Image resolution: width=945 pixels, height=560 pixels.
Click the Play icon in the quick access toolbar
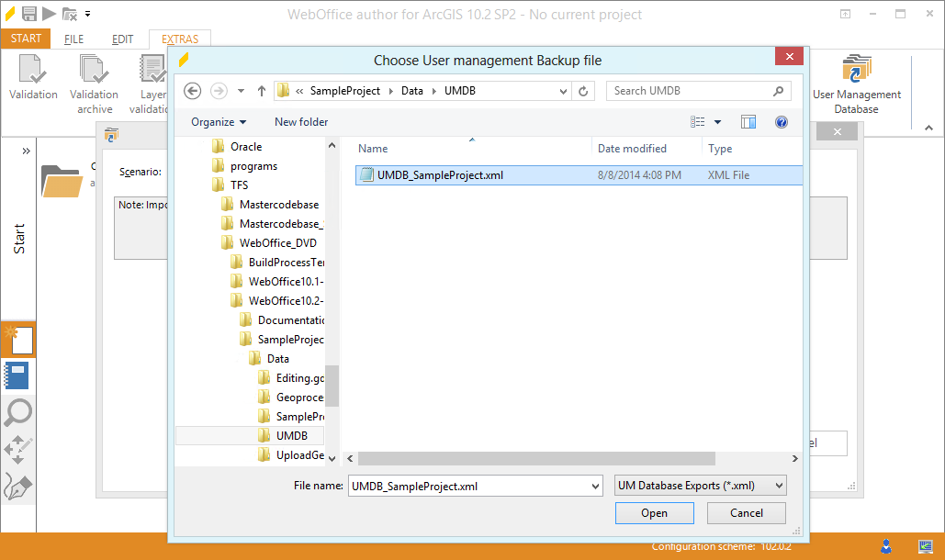pos(49,13)
